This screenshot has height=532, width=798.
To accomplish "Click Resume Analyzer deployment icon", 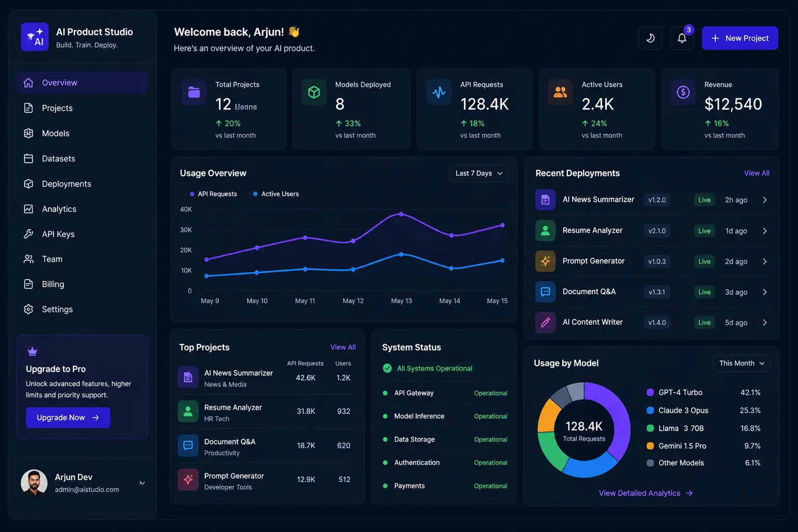I will pyautogui.click(x=546, y=231).
